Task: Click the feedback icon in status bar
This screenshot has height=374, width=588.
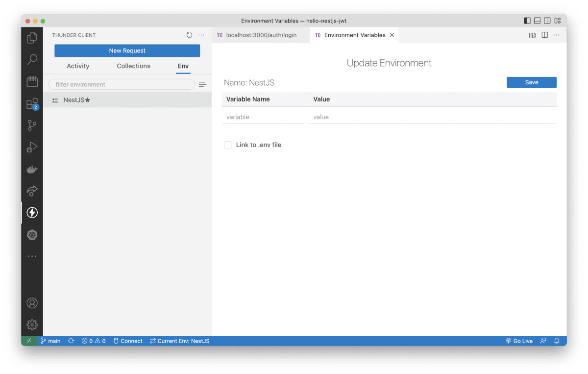Action: [543, 341]
